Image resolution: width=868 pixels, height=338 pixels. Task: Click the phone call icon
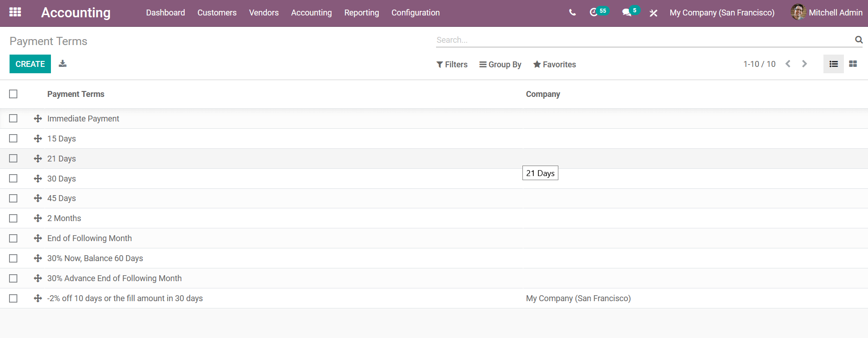(572, 13)
